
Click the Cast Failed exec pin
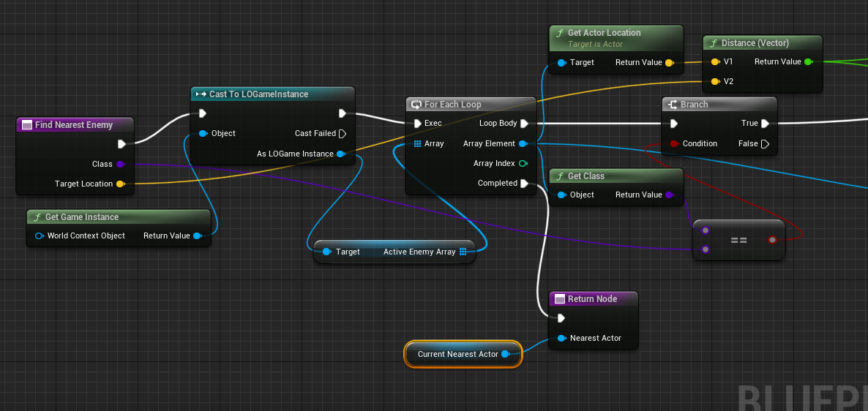tap(342, 133)
